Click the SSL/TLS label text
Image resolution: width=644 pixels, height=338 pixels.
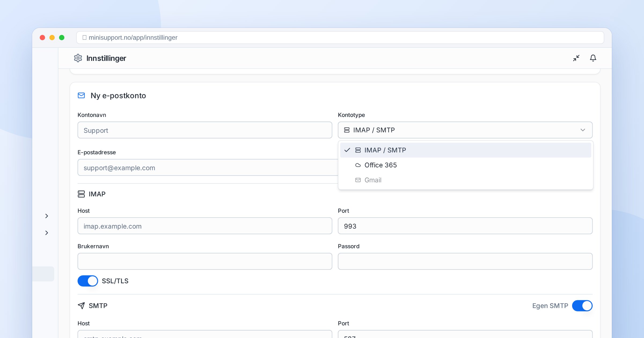[115, 281]
